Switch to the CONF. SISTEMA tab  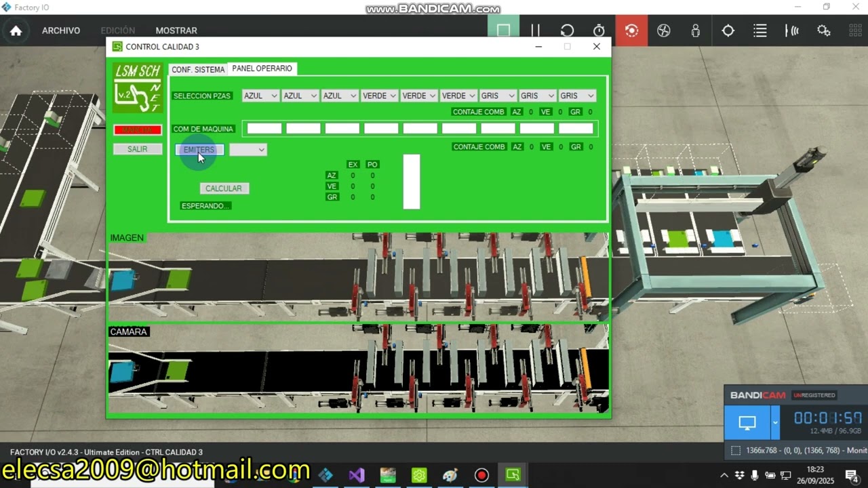[198, 69]
